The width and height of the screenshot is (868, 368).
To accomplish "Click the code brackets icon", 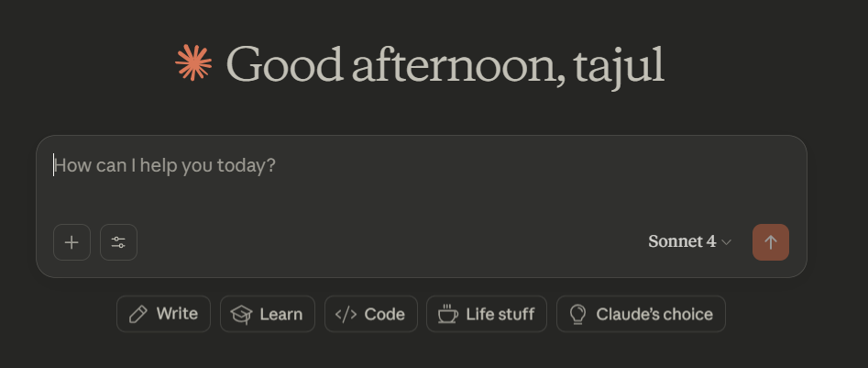I will coord(346,314).
